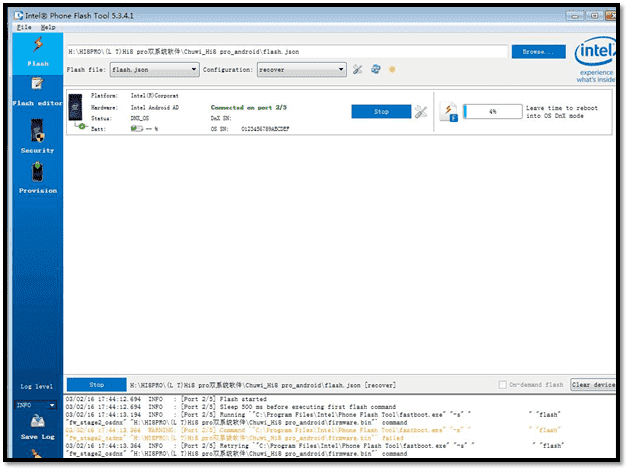The height and width of the screenshot is (471, 629).
Task: Click the Browse button
Action: point(539,52)
